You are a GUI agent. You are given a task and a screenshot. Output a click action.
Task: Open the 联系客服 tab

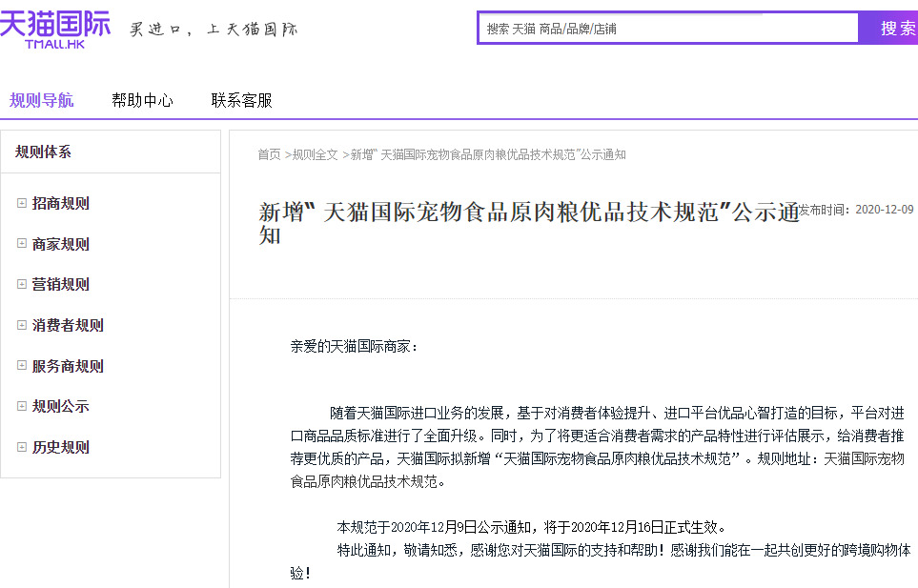coord(242,101)
